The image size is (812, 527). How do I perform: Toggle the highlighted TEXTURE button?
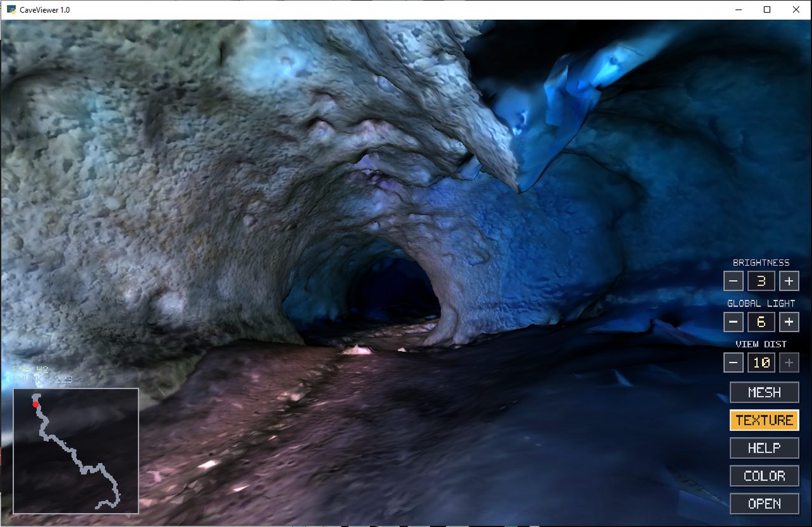[764, 420]
